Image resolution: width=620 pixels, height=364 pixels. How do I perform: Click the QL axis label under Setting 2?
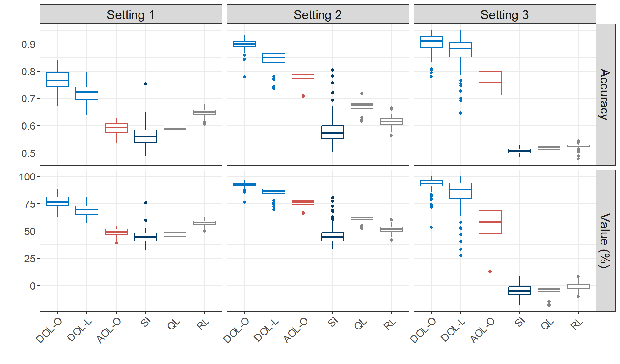tap(361, 324)
